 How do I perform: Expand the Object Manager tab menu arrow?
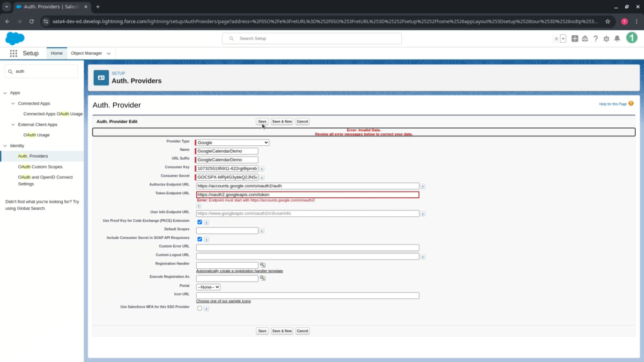[108, 53]
